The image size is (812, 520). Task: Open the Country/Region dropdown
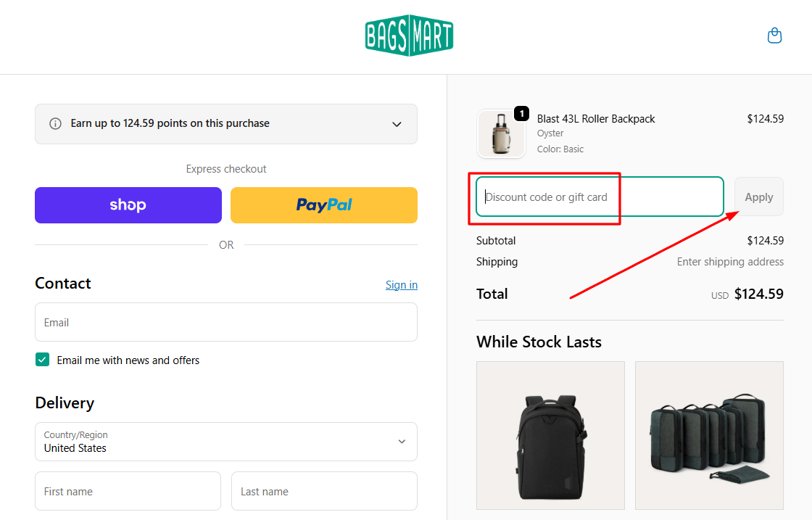(225, 441)
